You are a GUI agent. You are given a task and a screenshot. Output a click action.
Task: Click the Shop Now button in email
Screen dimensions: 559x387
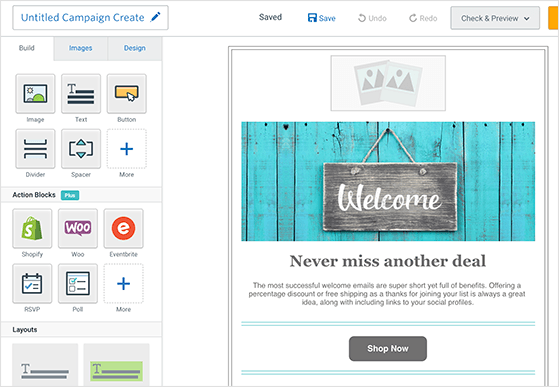pos(388,349)
